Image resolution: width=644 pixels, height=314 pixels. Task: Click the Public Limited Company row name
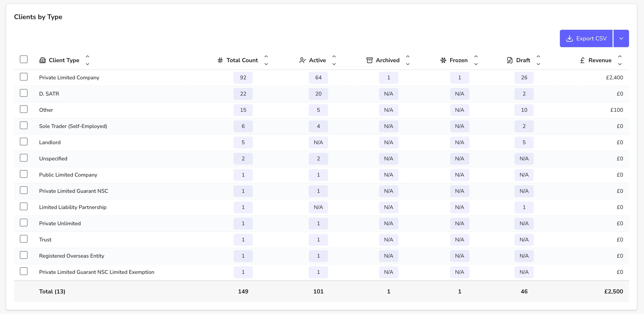tap(68, 175)
